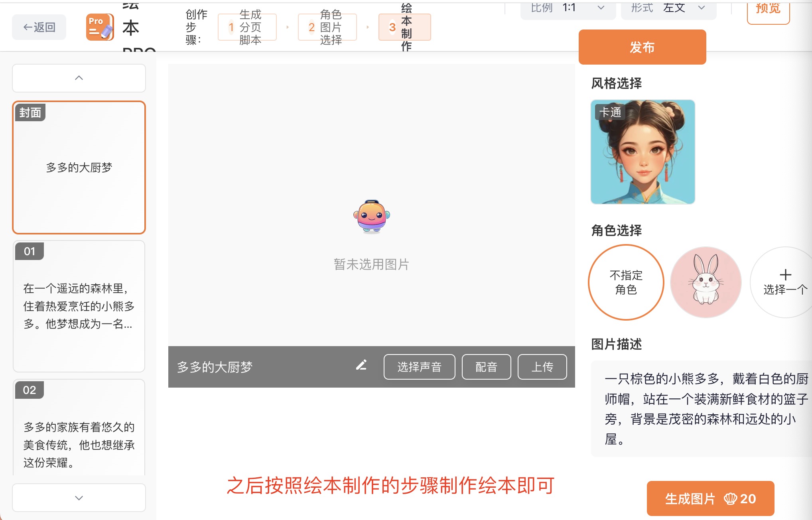This screenshot has width=812, height=520.
Task: Select the rabbit character avatar
Action: (x=706, y=282)
